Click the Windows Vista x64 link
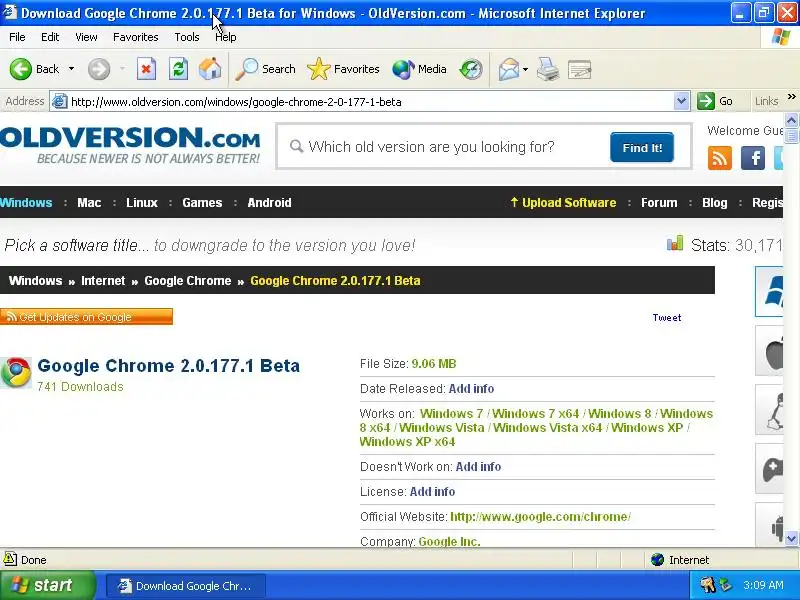The height and width of the screenshot is (600, 800). [x=547, y=428]
